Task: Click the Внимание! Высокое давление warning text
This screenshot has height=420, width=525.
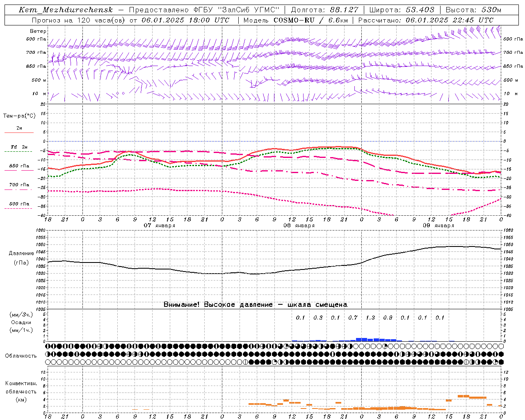Action: point(255,305)
